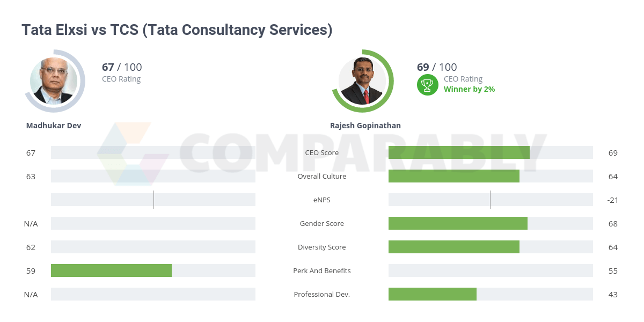Click the TCS Professional Dev. green bar

point(433,294)
